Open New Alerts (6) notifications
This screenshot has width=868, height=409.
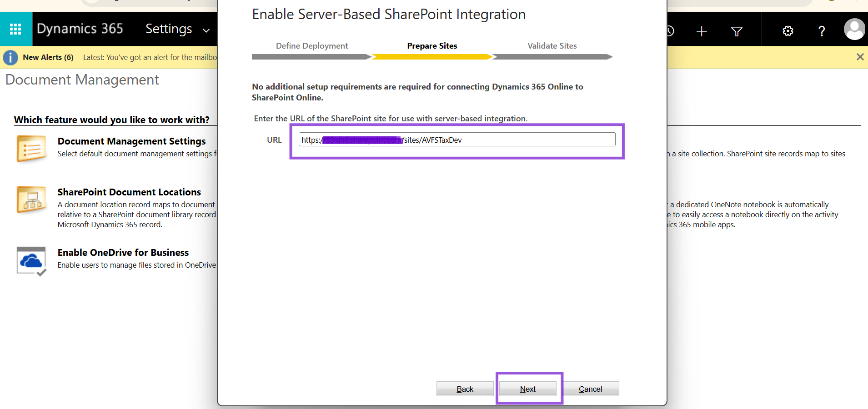(x=48, y=57)
